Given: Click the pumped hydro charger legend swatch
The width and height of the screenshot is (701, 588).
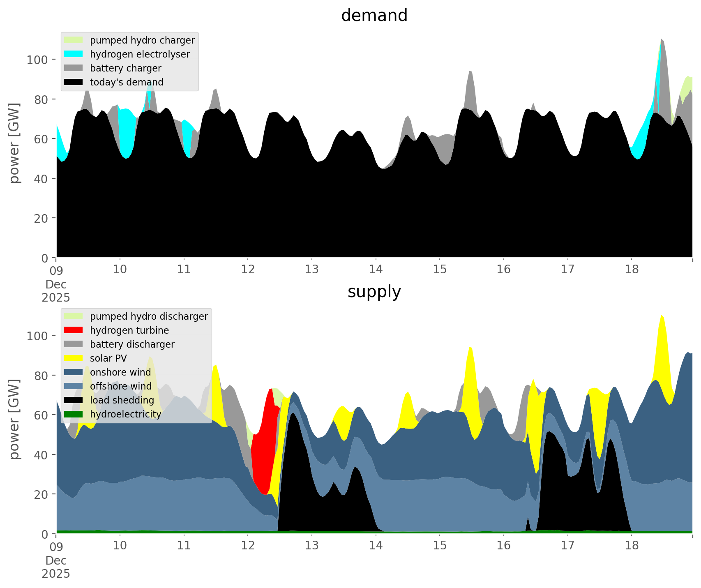Looking at the screenshot, I should click(x=74, y=40).
